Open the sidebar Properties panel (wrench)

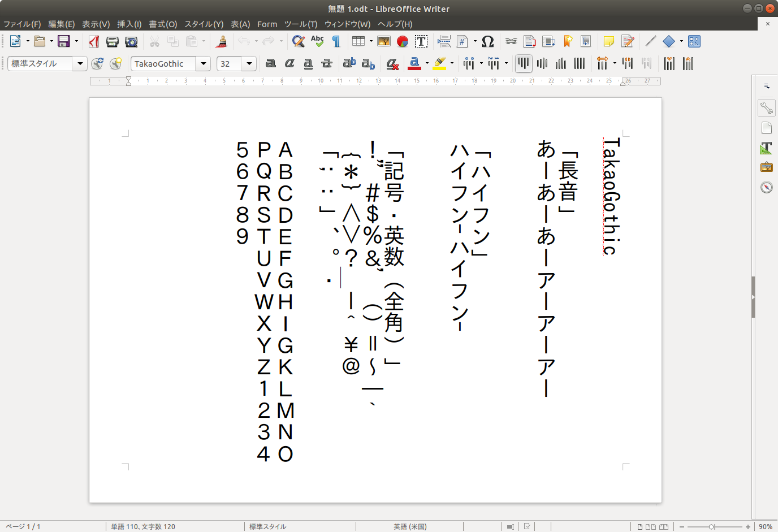pos(767,108)
